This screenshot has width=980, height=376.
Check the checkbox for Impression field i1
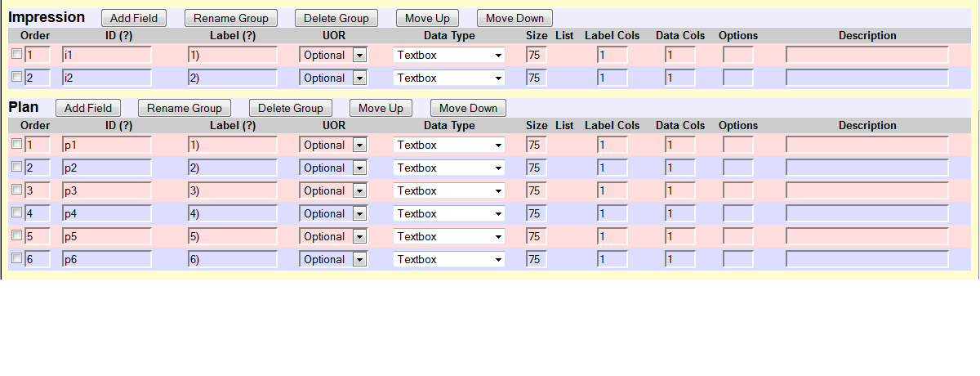(x=16, y=54)
